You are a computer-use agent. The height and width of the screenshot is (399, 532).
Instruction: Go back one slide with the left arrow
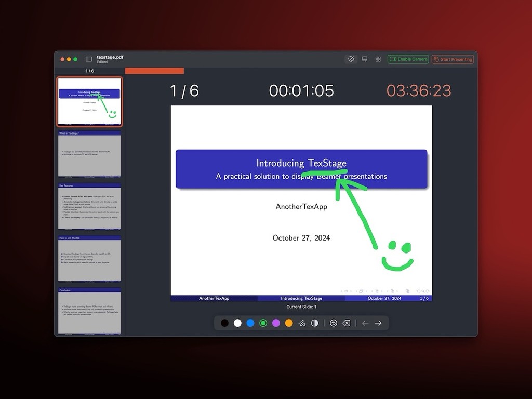click(365, 323)
